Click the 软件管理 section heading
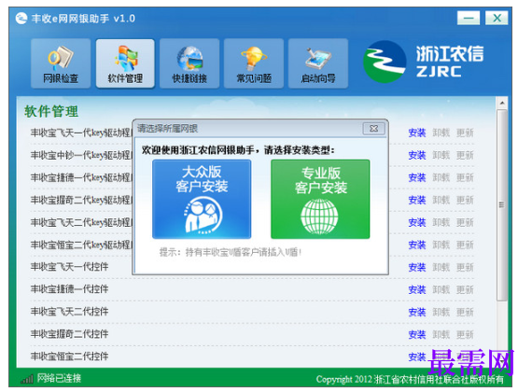 click(x=51, y=111)
